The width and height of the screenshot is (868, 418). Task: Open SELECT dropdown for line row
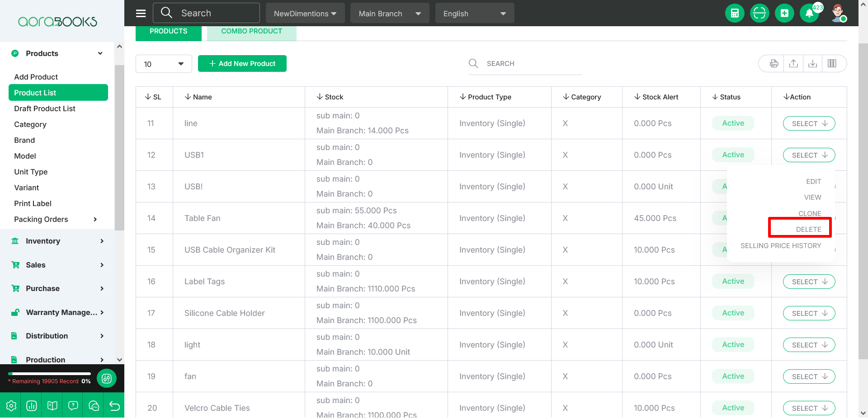[809, 123]
